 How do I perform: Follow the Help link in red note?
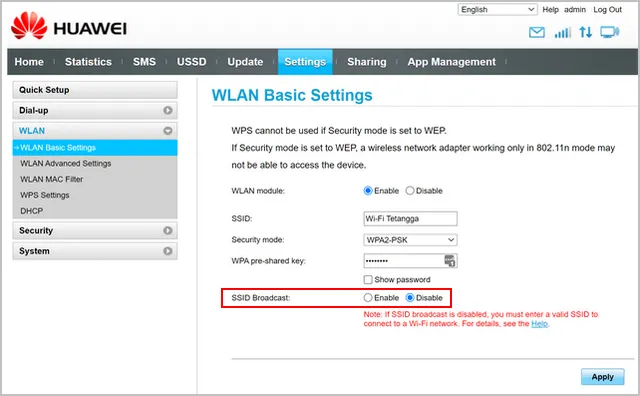(x=539, y=324)
